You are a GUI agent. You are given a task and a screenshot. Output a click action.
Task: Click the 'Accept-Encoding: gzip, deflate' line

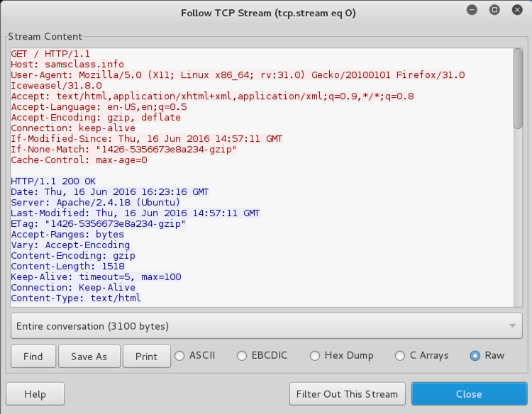coord(96,117)
